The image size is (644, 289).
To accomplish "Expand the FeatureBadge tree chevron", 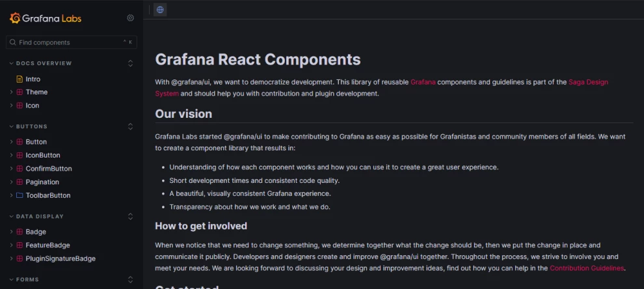I will (x=12, y=245).
